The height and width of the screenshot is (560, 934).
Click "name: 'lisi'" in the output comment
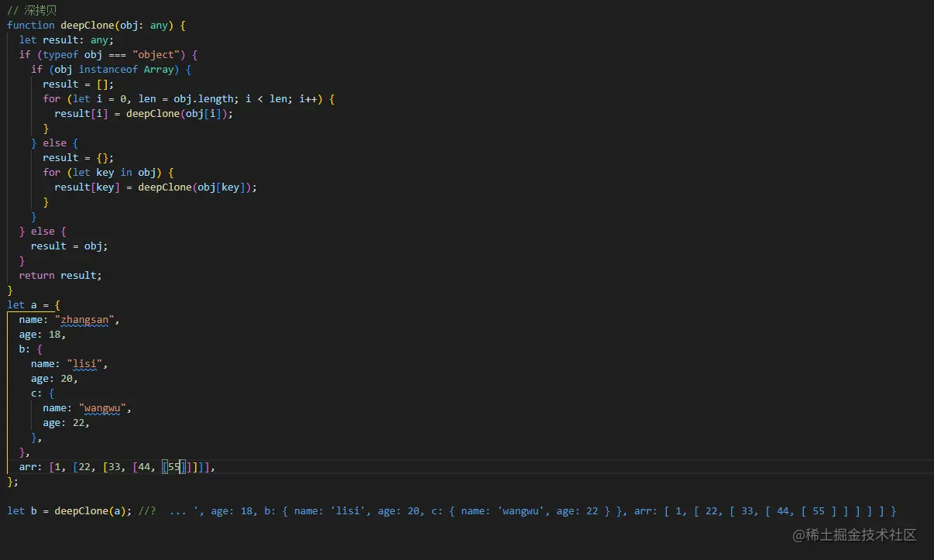point(330,510)
